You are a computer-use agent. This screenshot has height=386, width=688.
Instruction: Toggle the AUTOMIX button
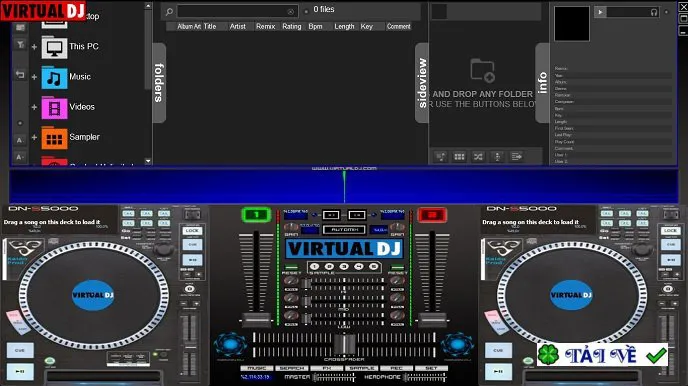point(344,229)
